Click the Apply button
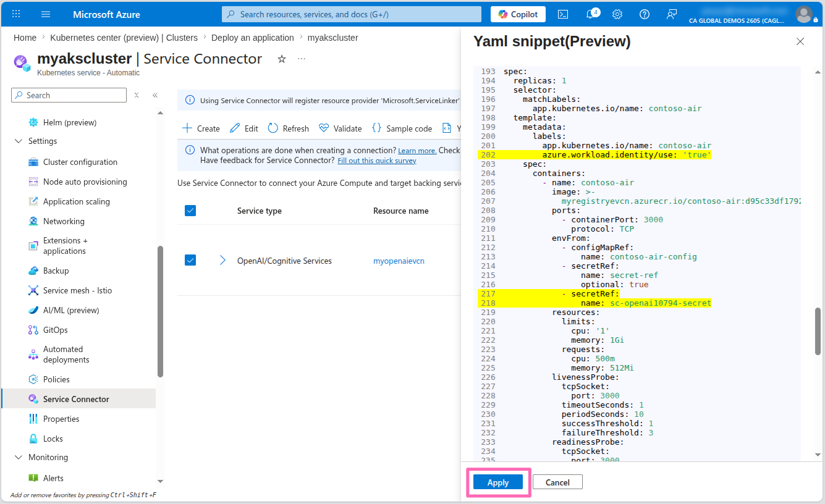The height and width of the screenshot is (504, 825). pos(497,482)
